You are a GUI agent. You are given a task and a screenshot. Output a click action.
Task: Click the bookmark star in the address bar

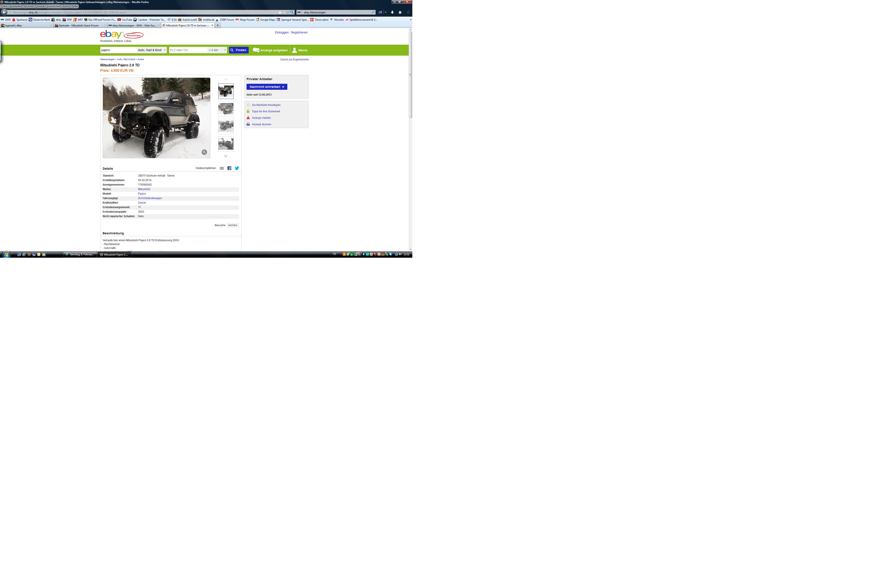pyautogui.click(x=280, y=12)
